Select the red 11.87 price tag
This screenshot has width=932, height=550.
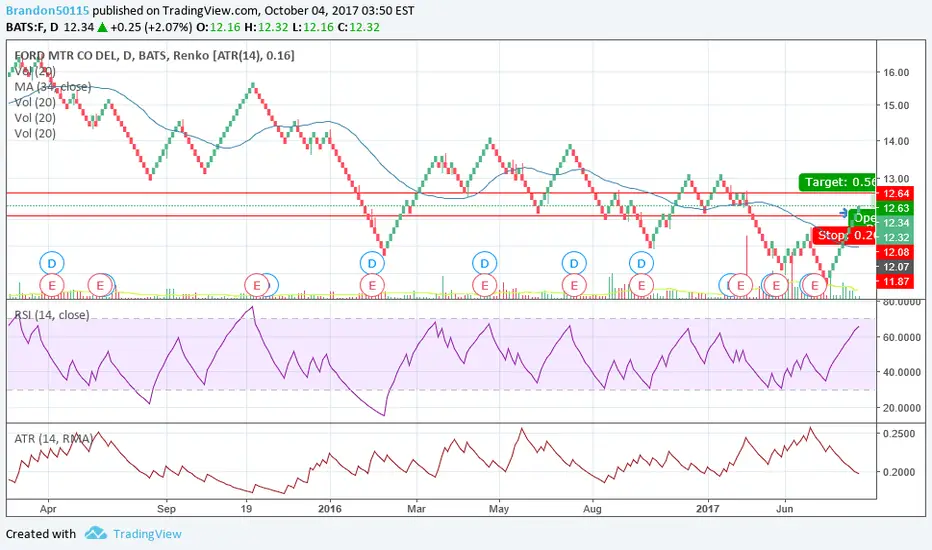coord(896,281)
